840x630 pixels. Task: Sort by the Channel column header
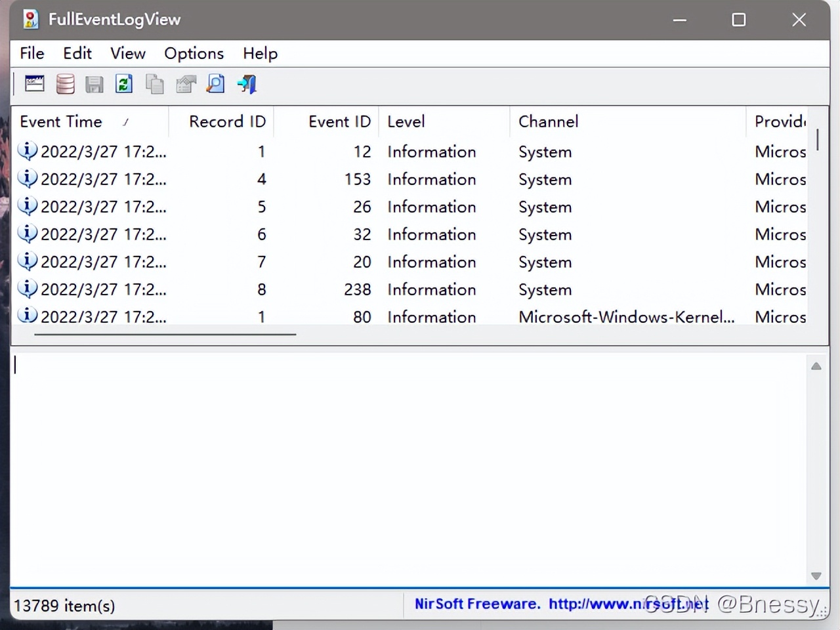pyautogui.click(x=548, y=121)
